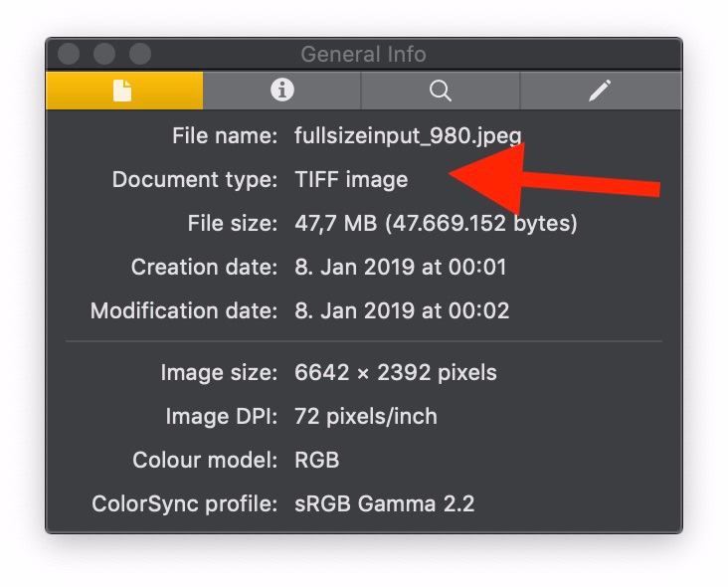Screen dimensions: 728x587
Task: Close the General Info inspector window
Action: pyautogui.click(x=69, y=54)
